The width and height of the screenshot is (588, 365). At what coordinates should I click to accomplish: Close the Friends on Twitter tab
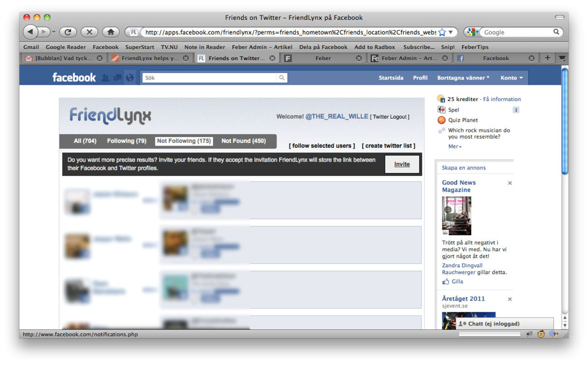pos(272,58)
